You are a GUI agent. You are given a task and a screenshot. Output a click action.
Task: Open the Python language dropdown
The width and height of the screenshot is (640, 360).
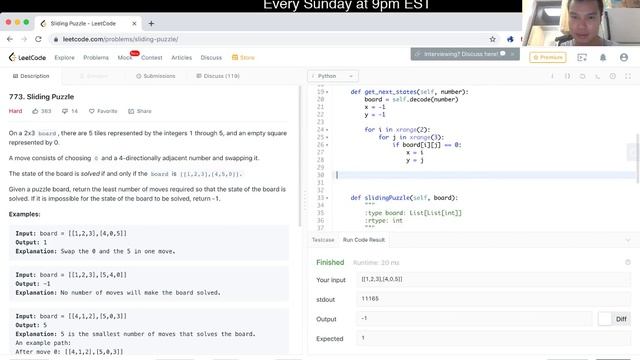point(333,76)
